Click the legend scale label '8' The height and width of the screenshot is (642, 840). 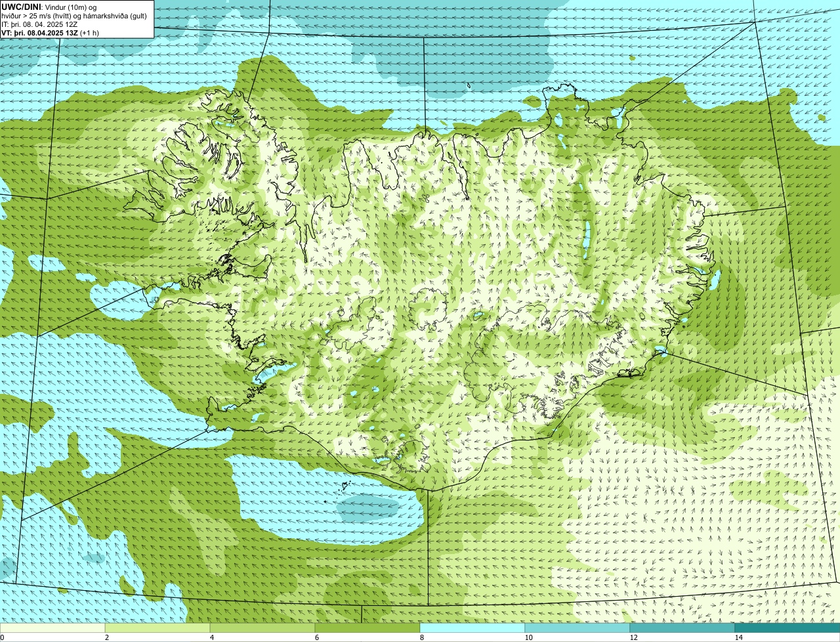click(421, 637)
